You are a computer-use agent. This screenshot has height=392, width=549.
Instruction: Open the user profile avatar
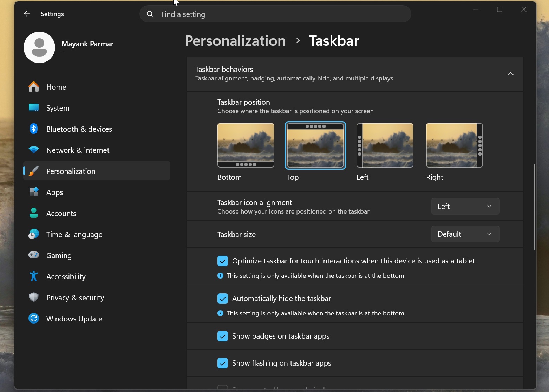point(39,47)
